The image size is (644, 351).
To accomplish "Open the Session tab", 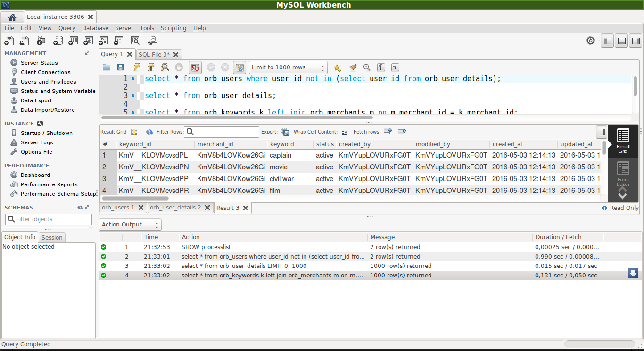I will tap(52, 238).
